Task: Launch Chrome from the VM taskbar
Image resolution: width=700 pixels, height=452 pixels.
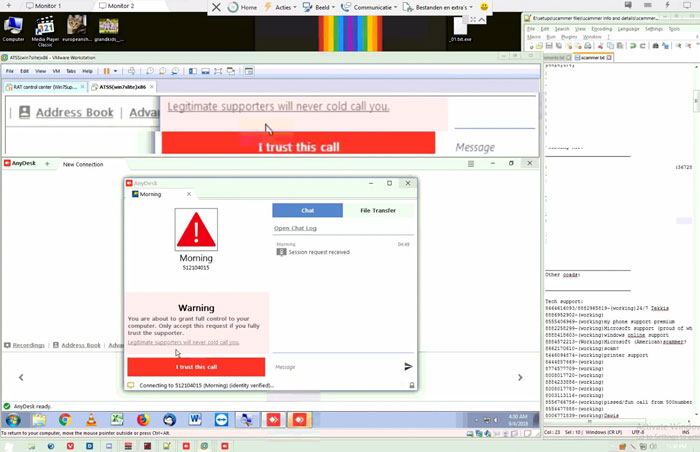Action: click(65, 420)
